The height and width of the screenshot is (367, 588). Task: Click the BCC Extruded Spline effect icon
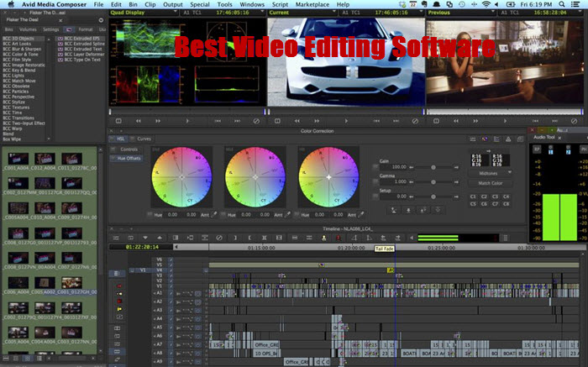tap(60, 44)
